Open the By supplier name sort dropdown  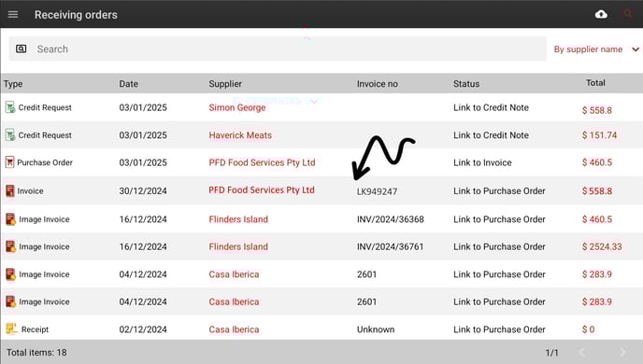(596, 49)
